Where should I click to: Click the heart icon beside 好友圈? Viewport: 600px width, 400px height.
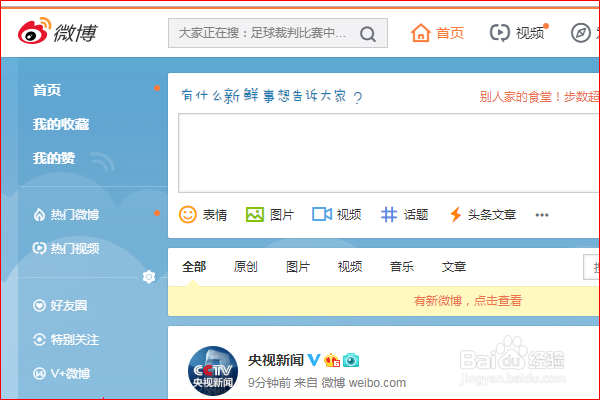39,305
